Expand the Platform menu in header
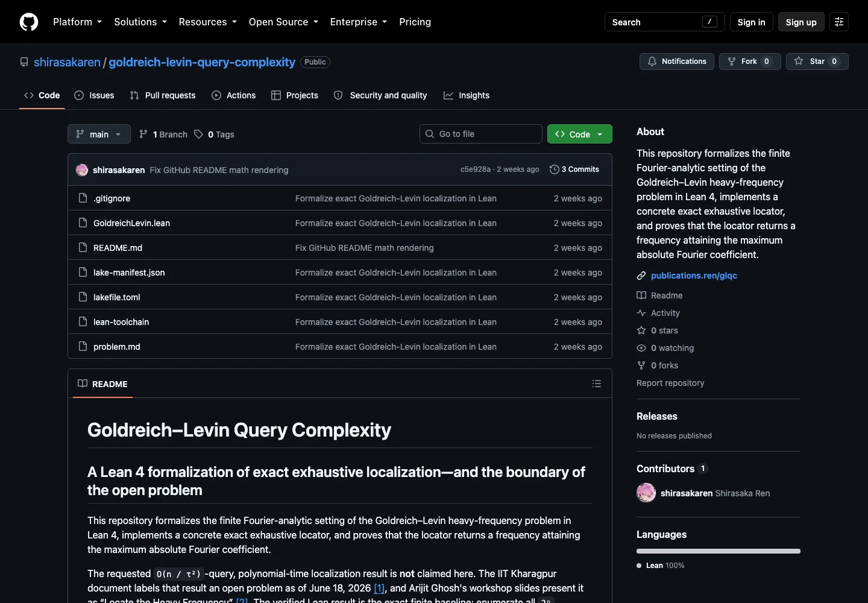 pyautogui.click(x=77, y=22)
